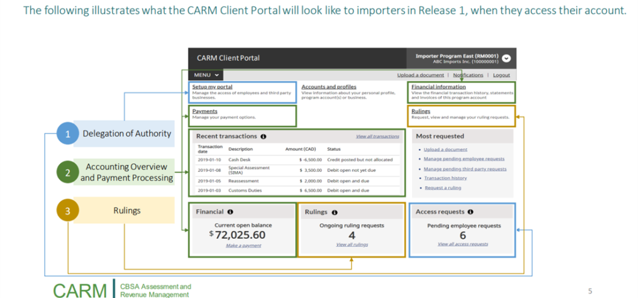Open the Setup my portal link
Image resolution: width=644 pixels, height=298 pixels.
[x=212, y=87]
